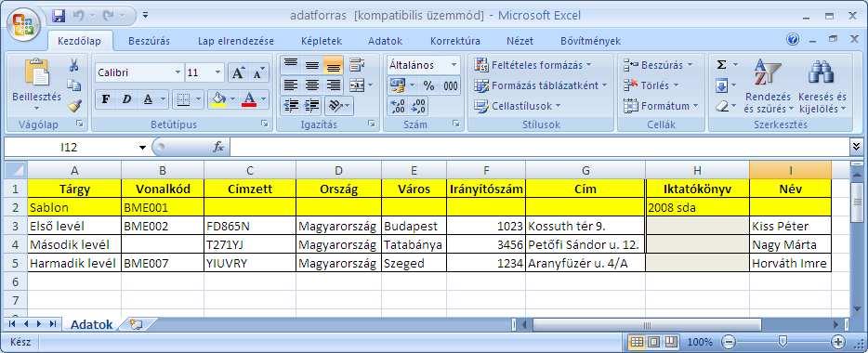
Task: Zoom out with the minus button
Action: point(730,341)
